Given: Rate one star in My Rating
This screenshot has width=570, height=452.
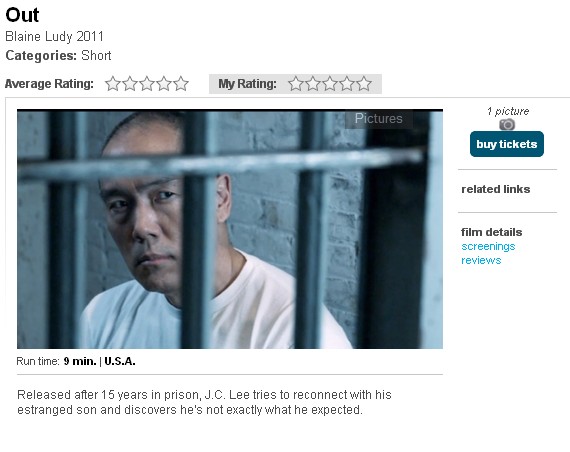Looking at the screenshot, I should pyautogui.click(x=296, y=84).
